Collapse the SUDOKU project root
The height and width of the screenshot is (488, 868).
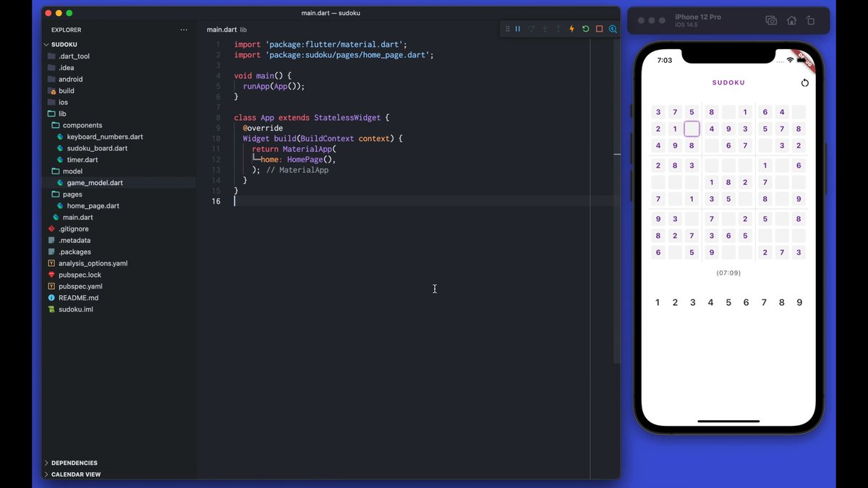coord(64,44)
